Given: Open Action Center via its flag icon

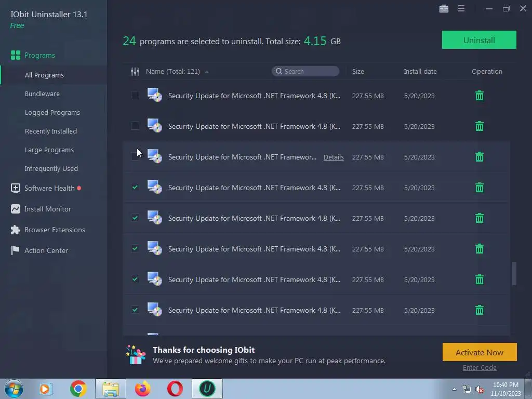Looking at the screenshot, I should click(16, 250).
